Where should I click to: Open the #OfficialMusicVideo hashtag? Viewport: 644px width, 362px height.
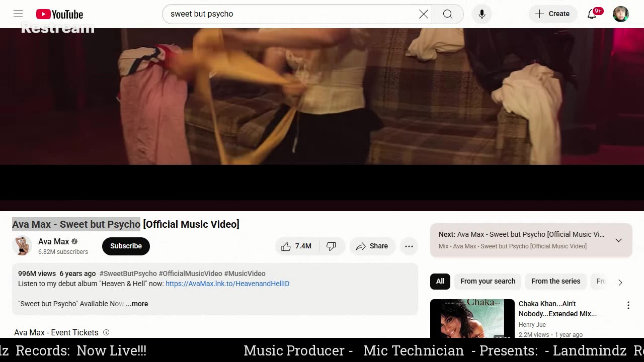click(x=190, y=274)
